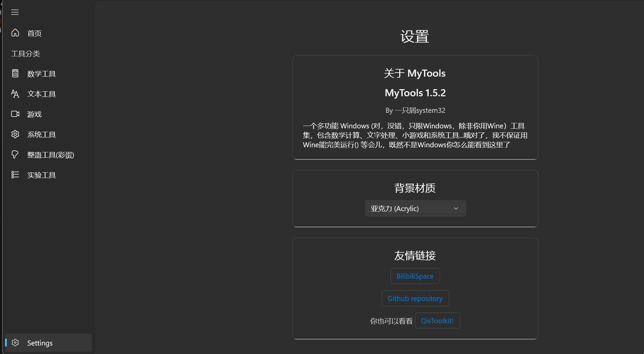
Task: Click the chevron arrow in the Acrylic combo box
Action: [456, 208]
